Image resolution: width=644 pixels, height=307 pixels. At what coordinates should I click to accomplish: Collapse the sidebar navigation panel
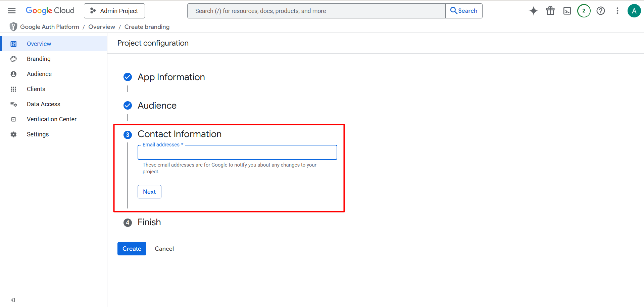[13, 300]
